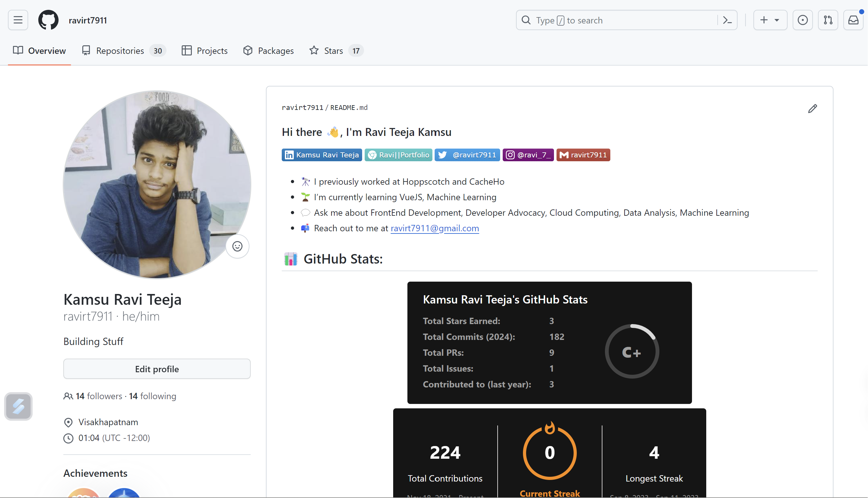Open the README.md file link
Image resolution: width=868 pixels, height=498 pixels.
[x=349, y=108]
